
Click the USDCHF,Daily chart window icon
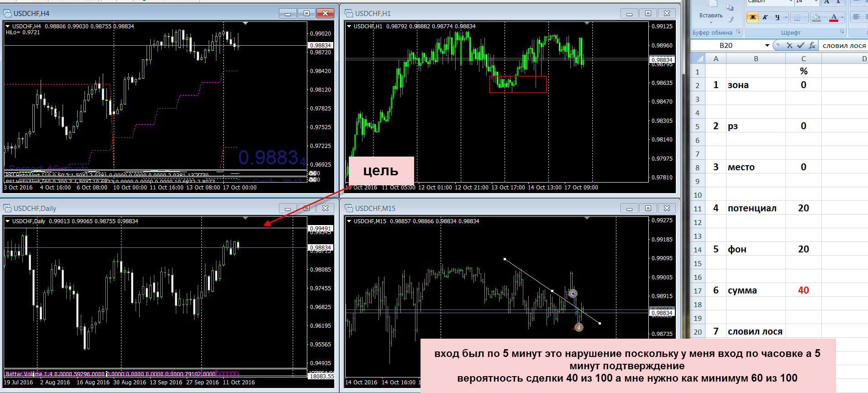point(8,208)
